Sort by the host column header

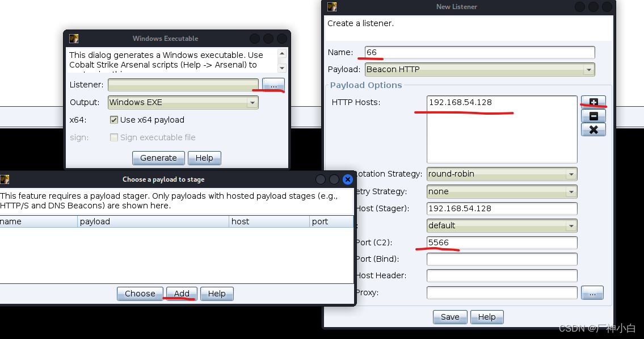(x=269, y=222)
